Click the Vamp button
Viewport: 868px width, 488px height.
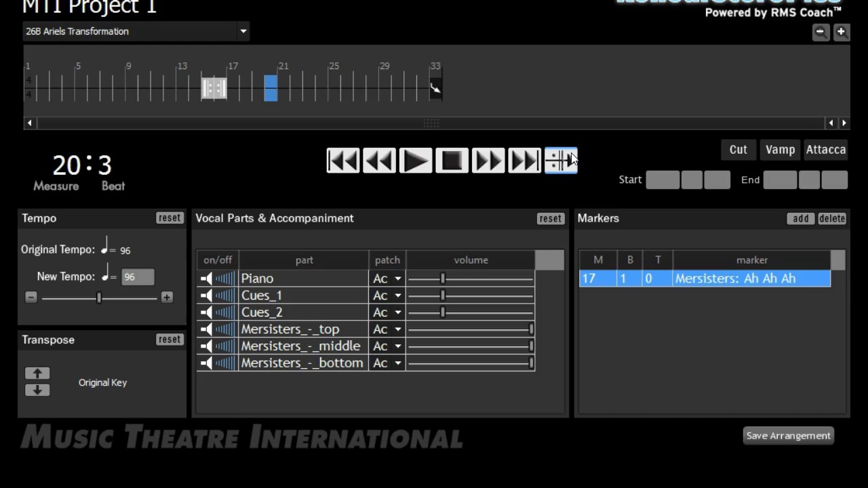(x=780, y=150)
